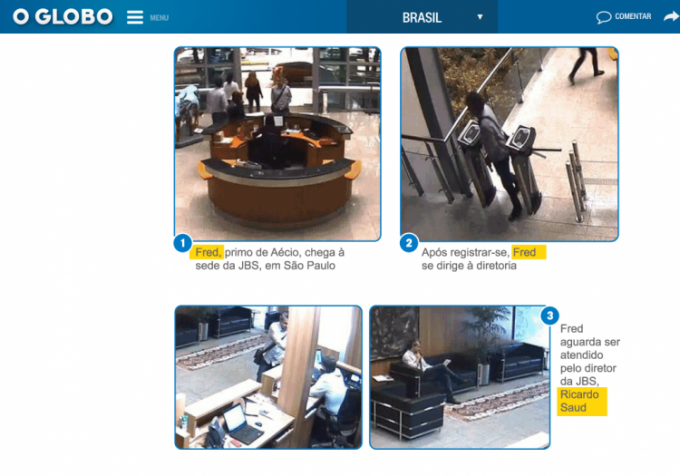Open the turnstile entrance surveillance image

pos(509,143)
